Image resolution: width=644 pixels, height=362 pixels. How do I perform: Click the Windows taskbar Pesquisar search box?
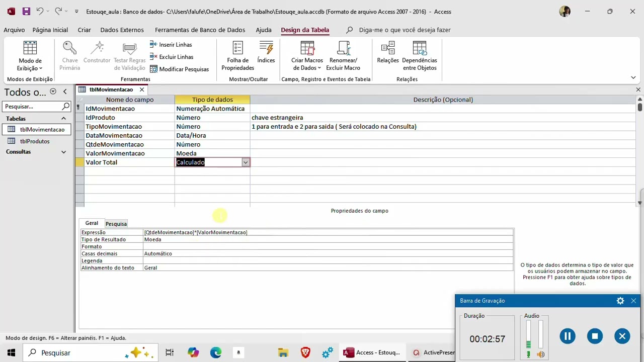tap(91, 352)
